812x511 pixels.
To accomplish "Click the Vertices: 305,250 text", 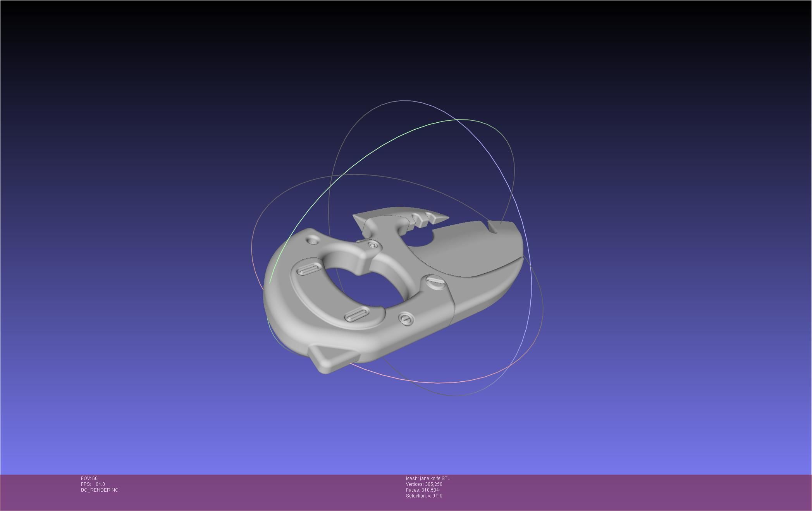I will click(x=424, y=484).
